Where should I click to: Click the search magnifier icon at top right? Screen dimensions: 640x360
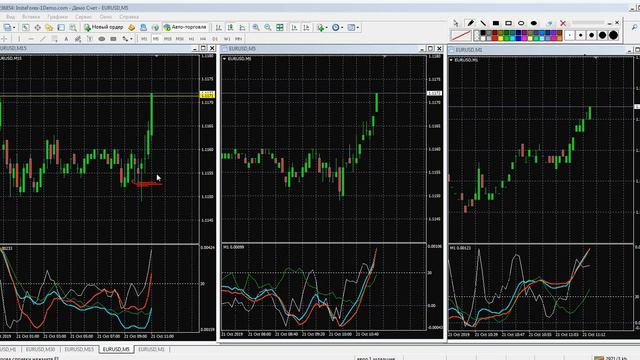(x=635, y=27)
